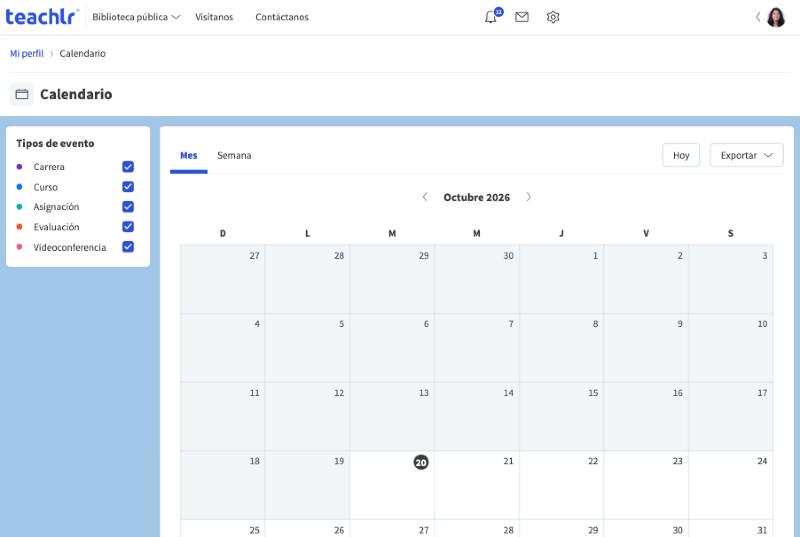800x537 pixels.
Task: Select day 25 in the calendar
Action: tap(222, 528)
